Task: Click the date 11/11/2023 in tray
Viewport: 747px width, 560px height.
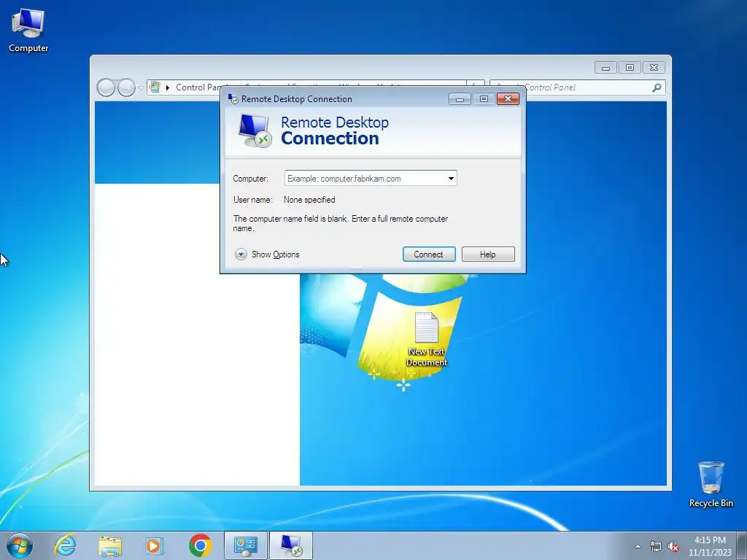Action: click(710, 553)
